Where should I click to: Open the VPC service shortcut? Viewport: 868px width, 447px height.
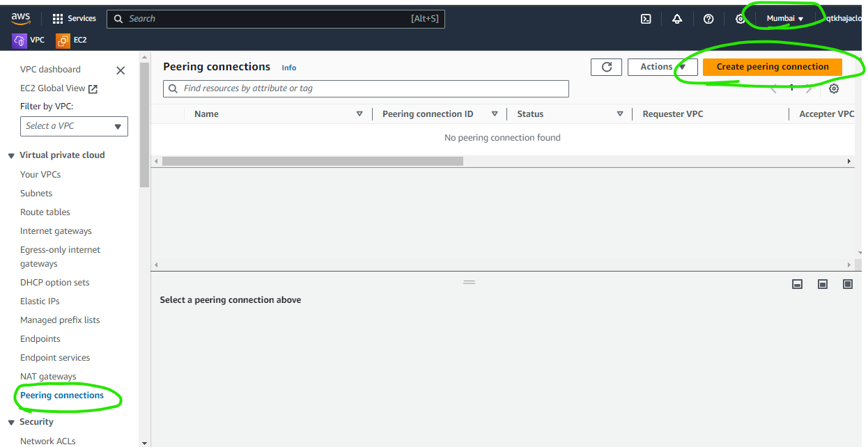click(29, 40)
